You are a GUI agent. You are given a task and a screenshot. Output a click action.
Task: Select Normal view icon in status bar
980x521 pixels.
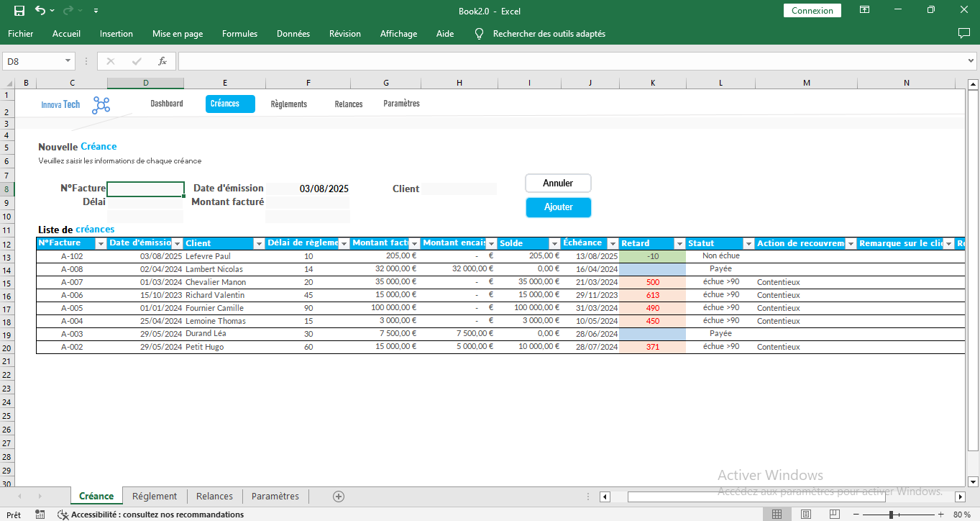(x=777, y=515)
